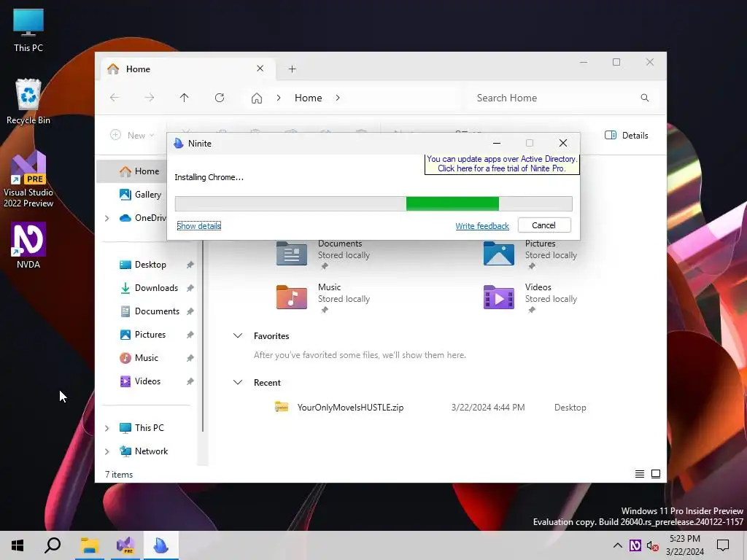Toggle the Details pane

click(x=626, y=135)
